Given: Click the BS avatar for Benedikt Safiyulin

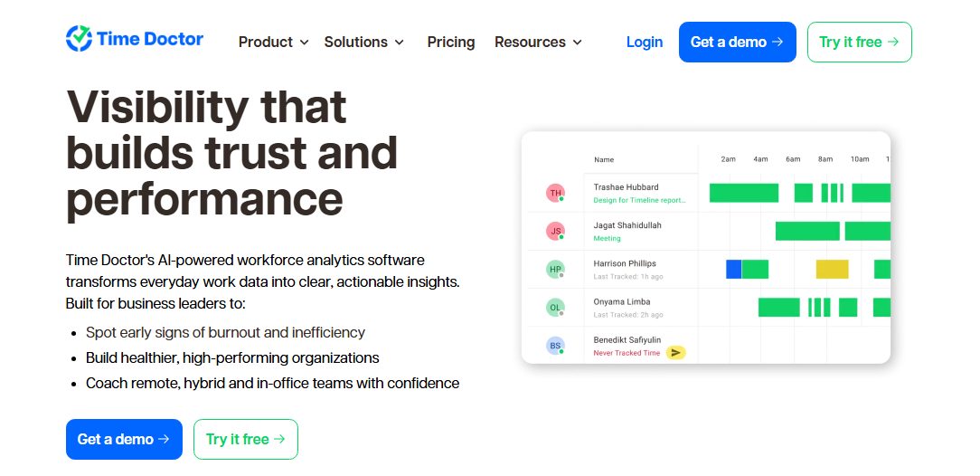Looking at the screenshot, I should click(x=555, y=346).
